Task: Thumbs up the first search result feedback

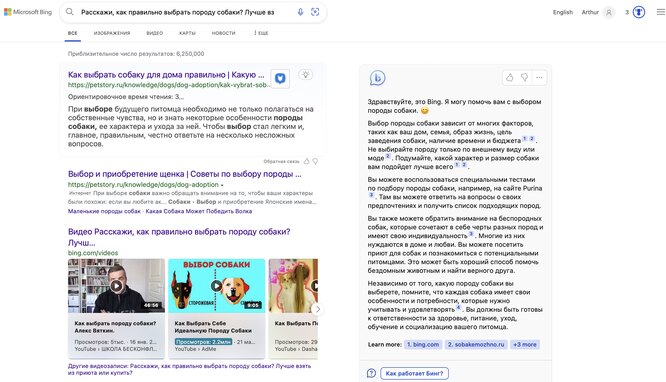Action: click(x=307, y=161)
